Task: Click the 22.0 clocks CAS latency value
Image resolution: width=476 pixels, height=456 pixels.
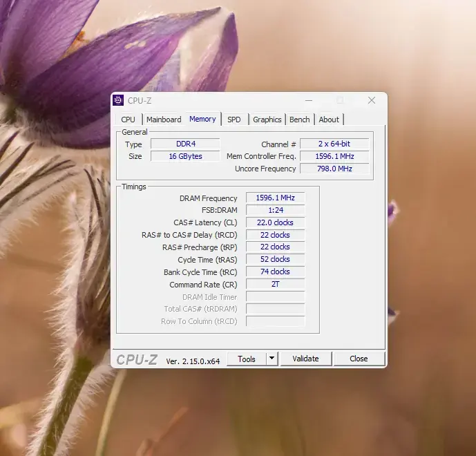Action: pos(276,222)
